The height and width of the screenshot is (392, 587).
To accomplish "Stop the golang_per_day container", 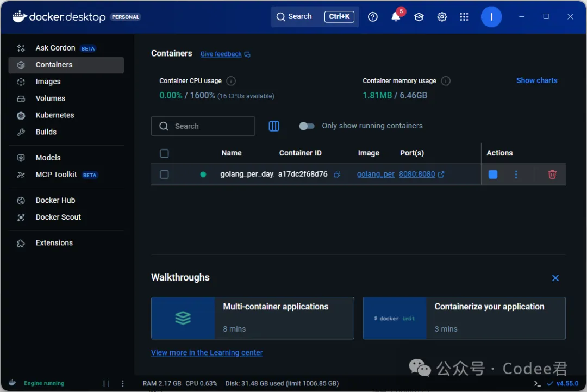I will [x=492, y=175].
